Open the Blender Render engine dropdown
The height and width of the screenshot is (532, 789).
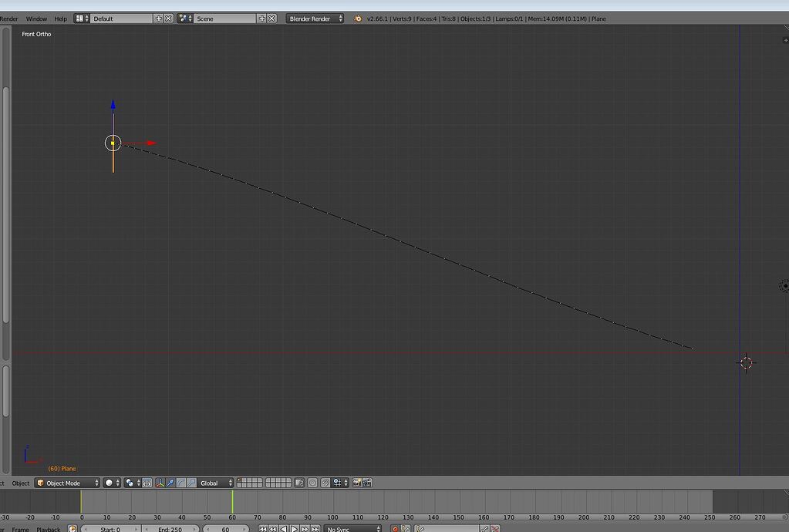[315, 19]
